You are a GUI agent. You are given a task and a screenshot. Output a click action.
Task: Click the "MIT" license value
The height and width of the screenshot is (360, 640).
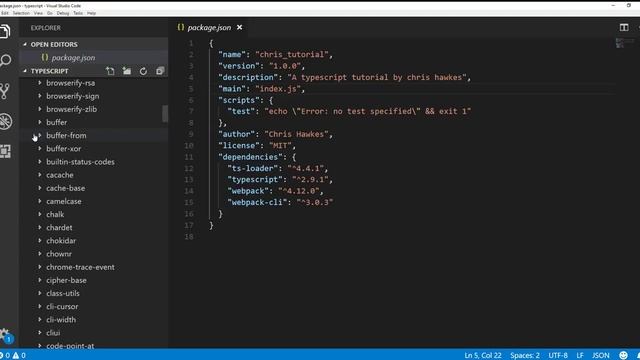point(280,146)
